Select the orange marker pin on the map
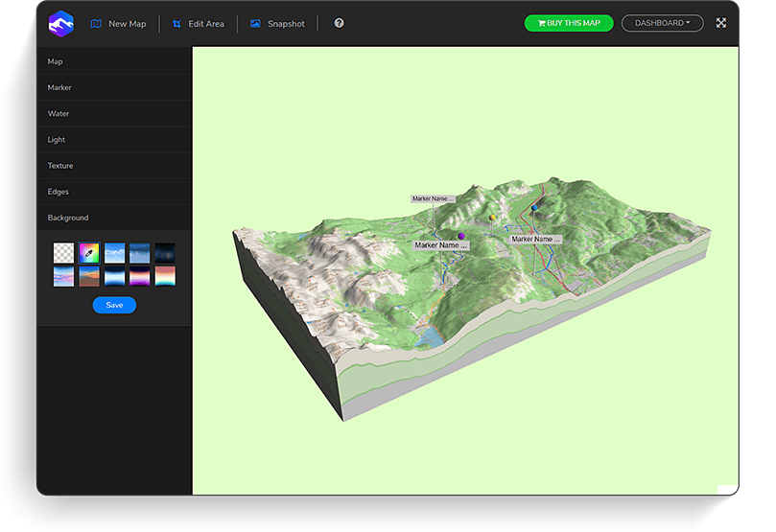Screen dimensions: 776x532 coord(492,218)
